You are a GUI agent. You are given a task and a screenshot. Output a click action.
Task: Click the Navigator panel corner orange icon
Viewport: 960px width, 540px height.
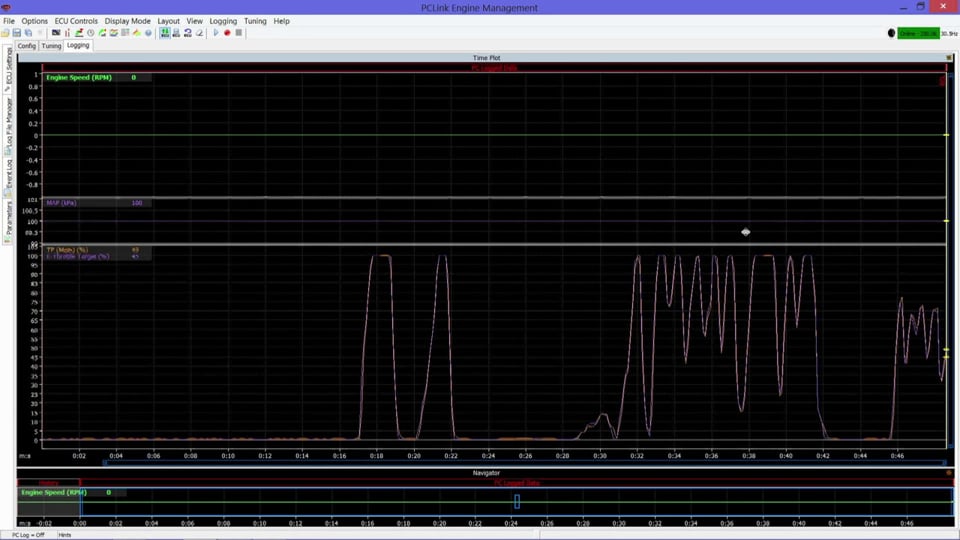[x=949, y=473]
